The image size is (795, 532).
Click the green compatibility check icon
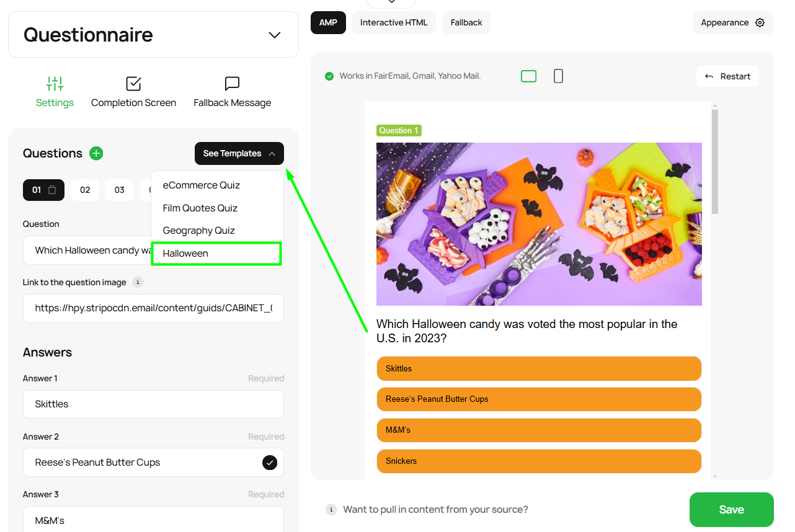(329, 76)
